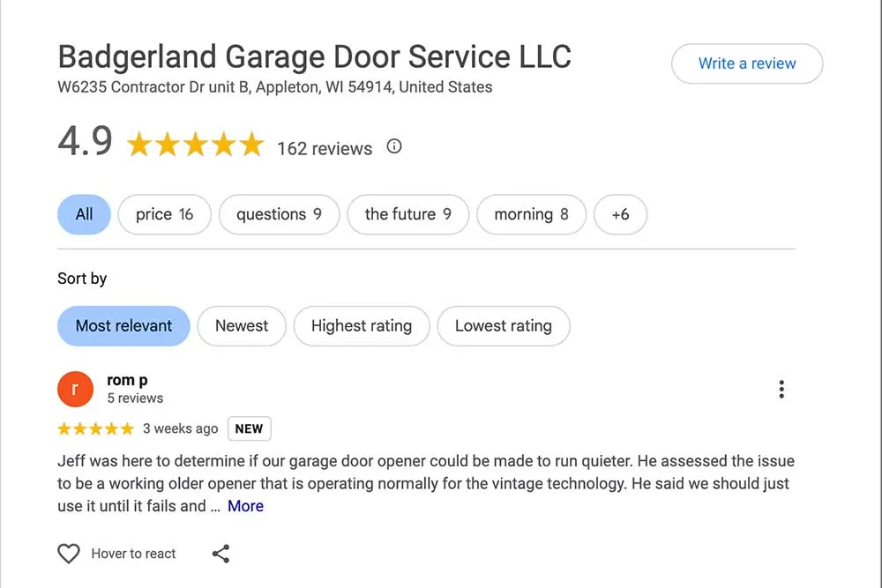Switch sorting to Lowest rating
Image resolution: width=882 pixels, height=588 pixels.
(504, 325)
